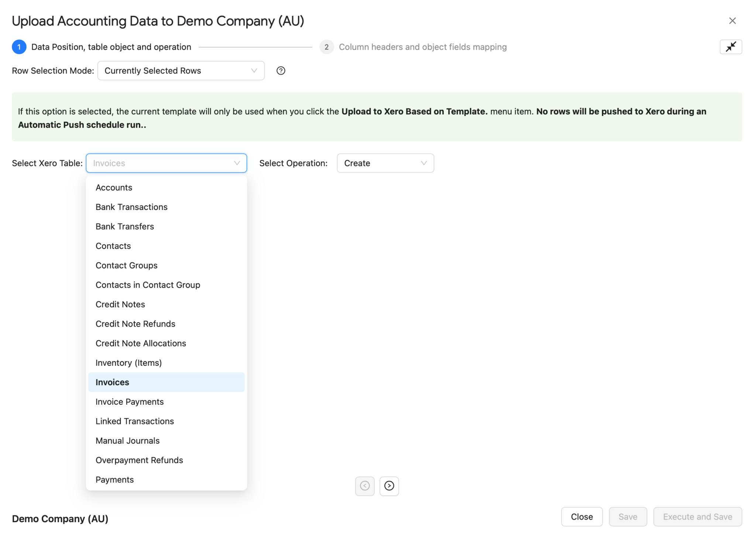Image resolution: width=756 pixels, height=538 pixels.
Task: Click the help question mark icon
Action: 281,70
